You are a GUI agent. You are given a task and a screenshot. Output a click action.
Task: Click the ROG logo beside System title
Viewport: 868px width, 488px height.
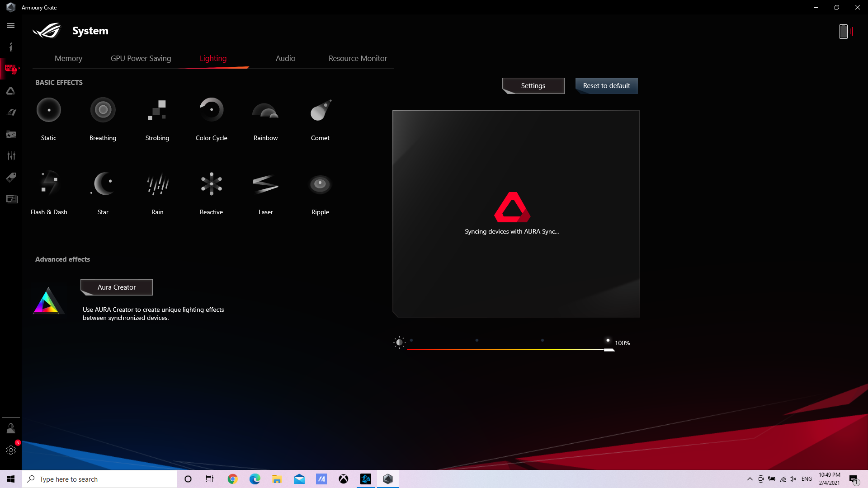47,31
